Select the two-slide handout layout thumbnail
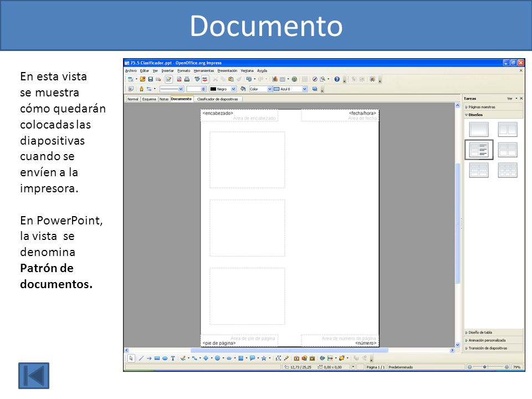 508,129
